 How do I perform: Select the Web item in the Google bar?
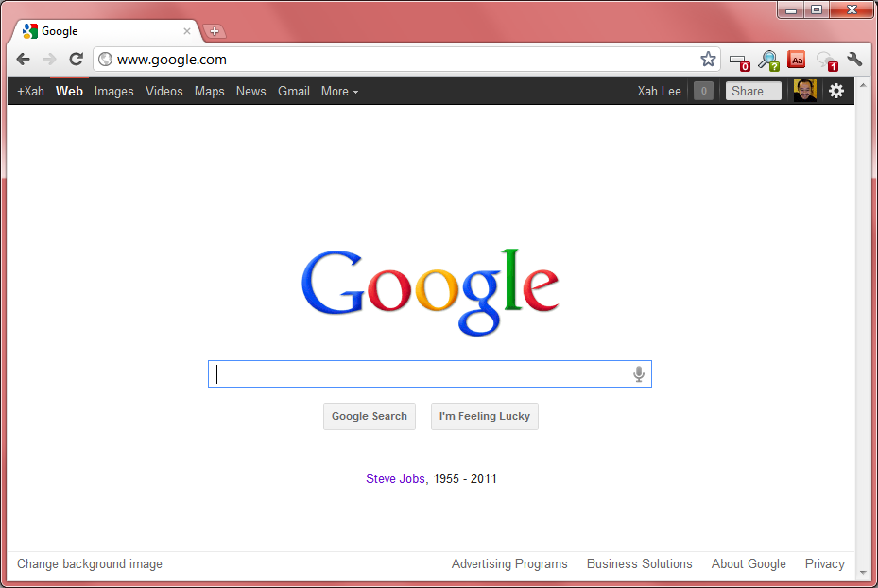(x=69, y=92)
